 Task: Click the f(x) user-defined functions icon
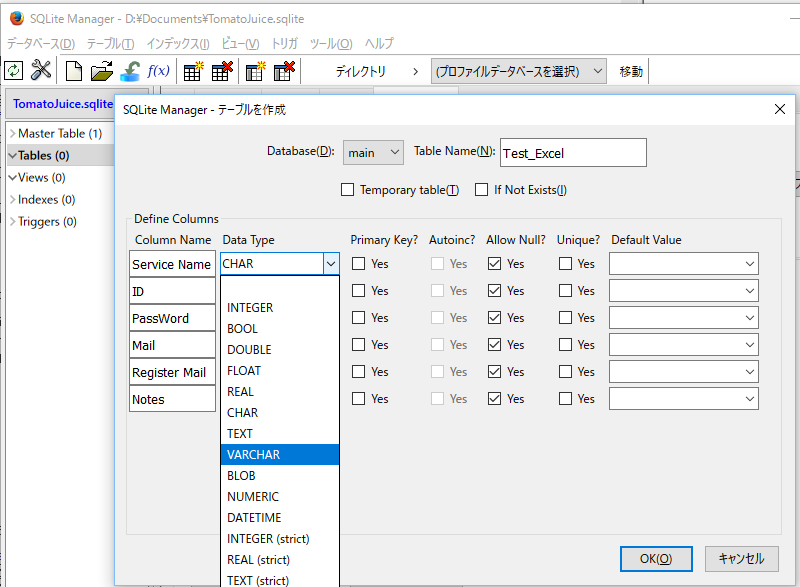coord(158,71)
